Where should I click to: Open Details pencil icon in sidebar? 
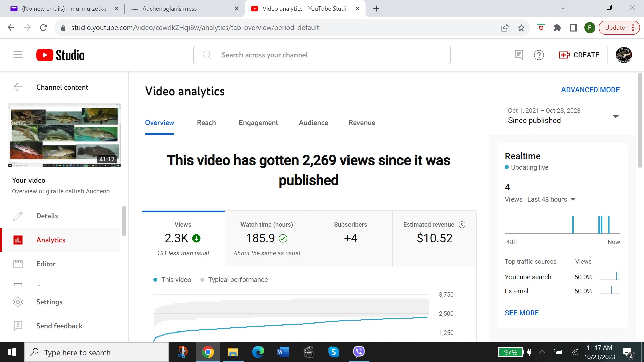18,216
